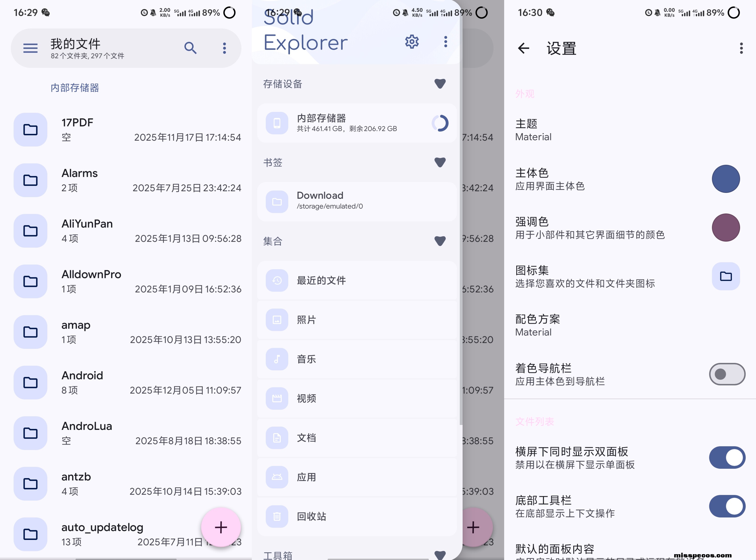Collapse the 书签 section arrow

point(440,162)
